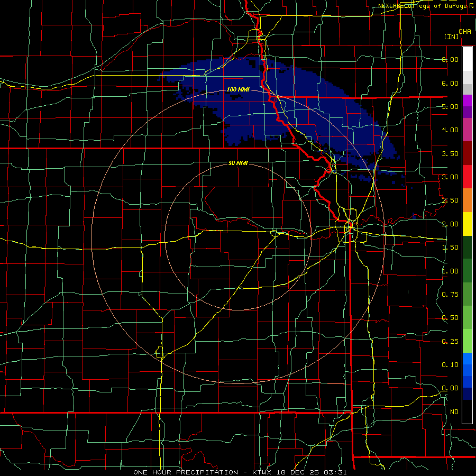Click the 0.75 legend value
Image resolution: width=476 pixels, height=476 pixels.
tap(450, 295)
